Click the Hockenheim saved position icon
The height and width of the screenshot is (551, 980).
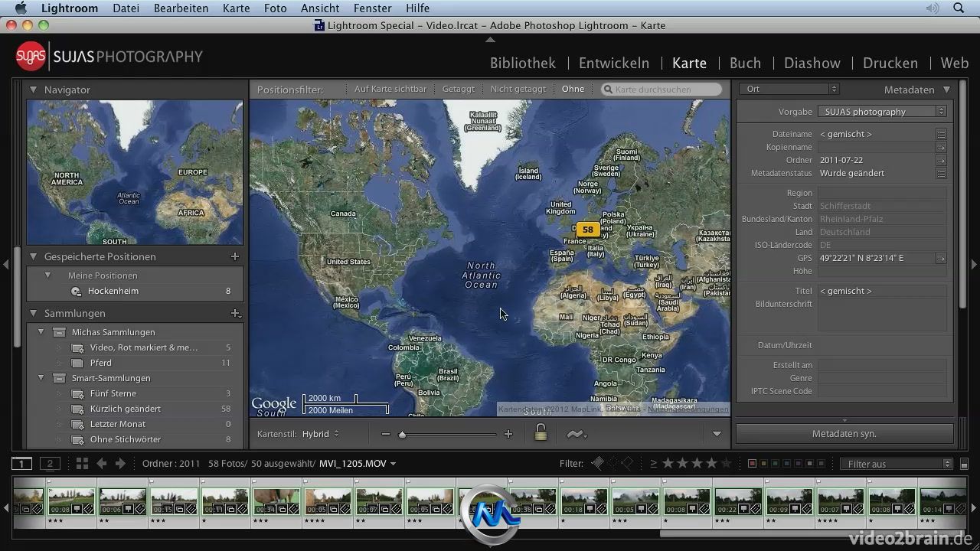tap(76, 292)
